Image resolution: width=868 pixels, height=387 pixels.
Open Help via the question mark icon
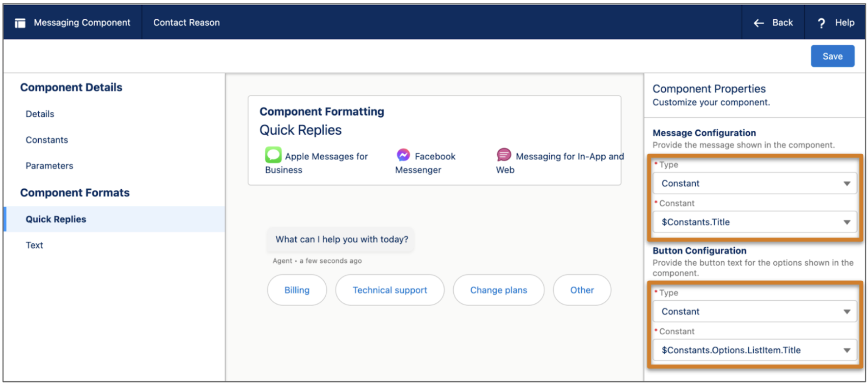(x=821, y=22)
